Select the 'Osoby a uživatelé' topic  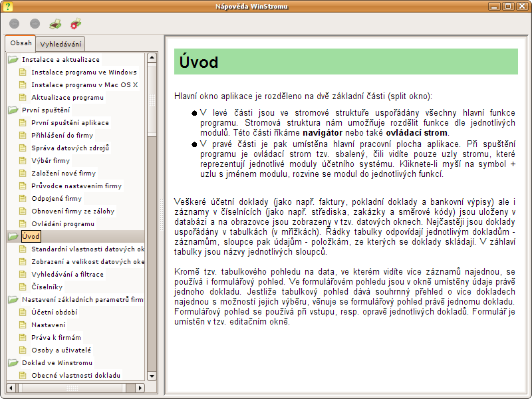pos(61,350)
